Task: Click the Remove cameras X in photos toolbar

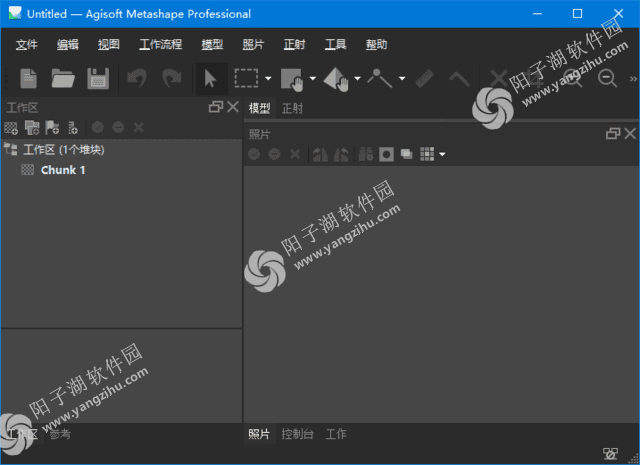Action: pos(295,154)
